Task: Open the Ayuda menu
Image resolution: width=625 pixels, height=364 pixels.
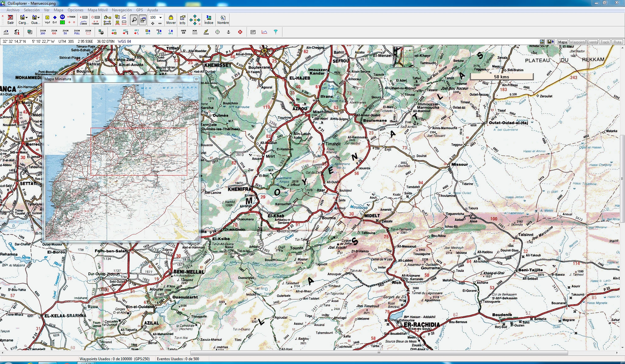Action: tap(153, 10)
